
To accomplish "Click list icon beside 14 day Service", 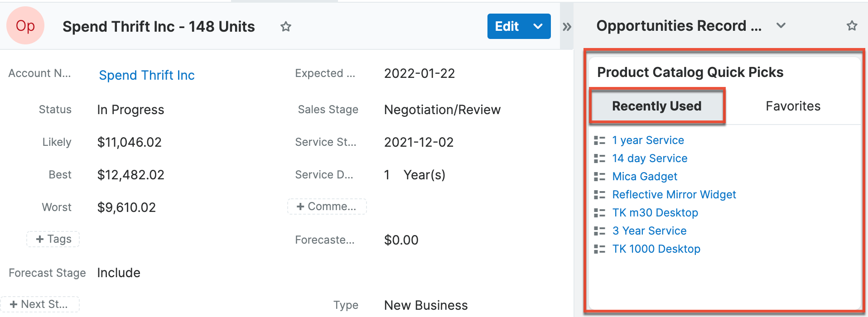I will [599, 158].
